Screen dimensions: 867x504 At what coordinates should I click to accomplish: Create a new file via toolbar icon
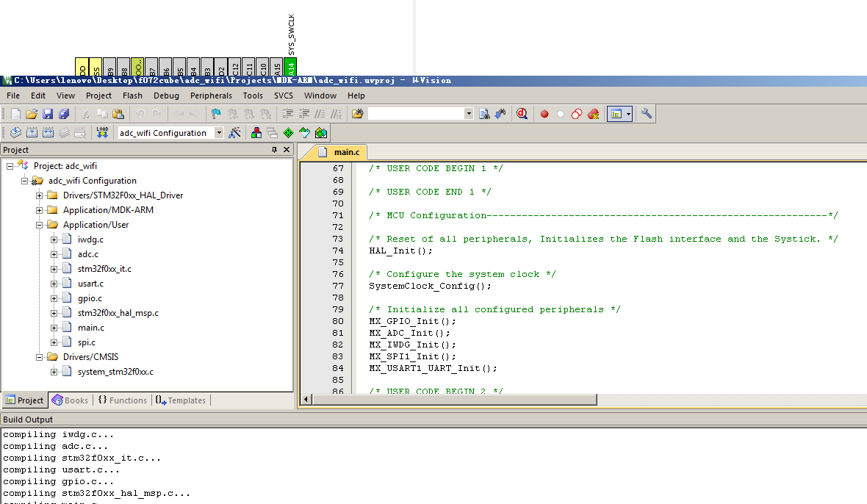(x=15, y=114)
